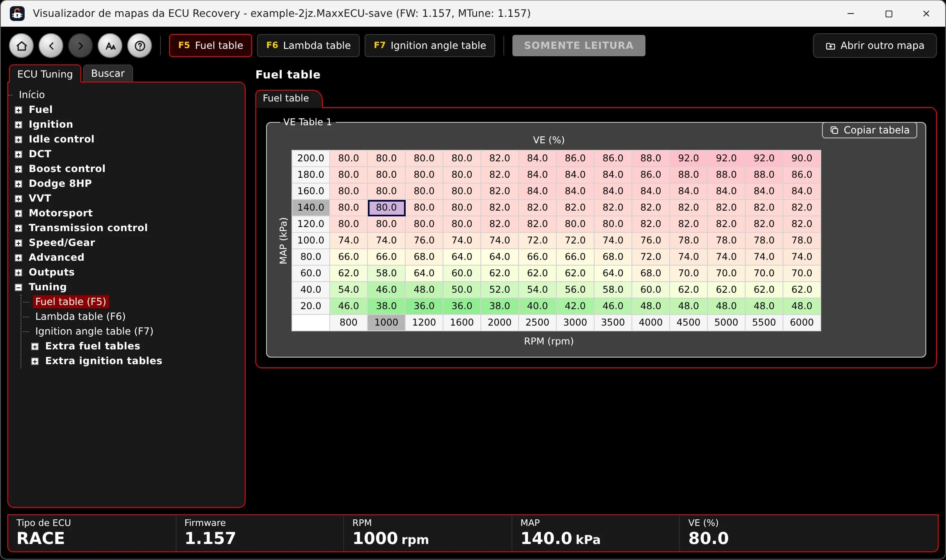Expand the Motorsport tree node

point(18,213)
